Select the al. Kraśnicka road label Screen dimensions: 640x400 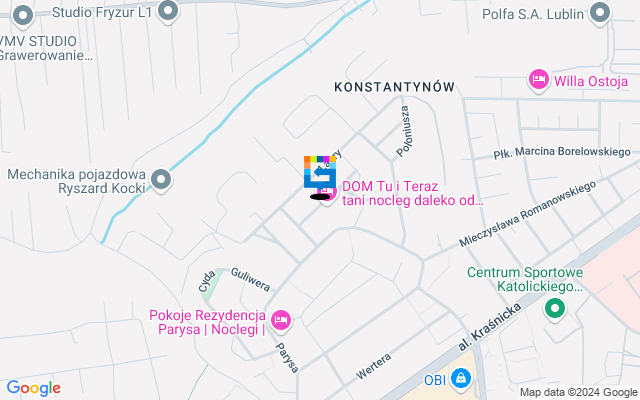coord(489,327)
